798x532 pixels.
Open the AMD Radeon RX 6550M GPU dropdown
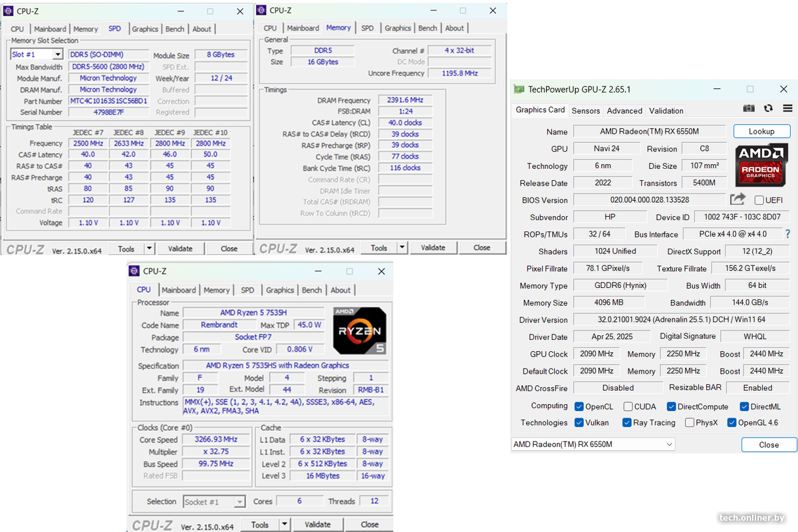[593, 444]
